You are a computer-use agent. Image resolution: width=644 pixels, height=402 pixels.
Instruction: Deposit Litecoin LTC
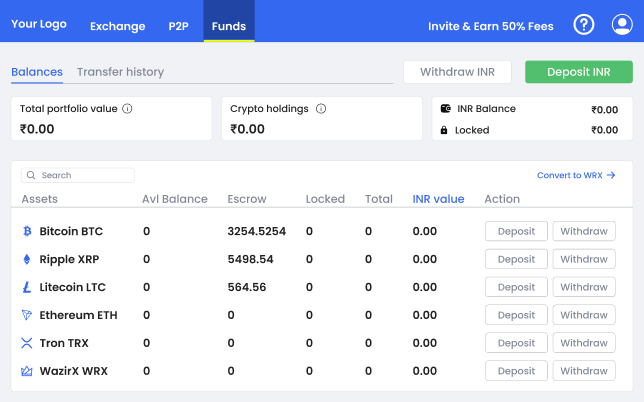pos(516,287)
